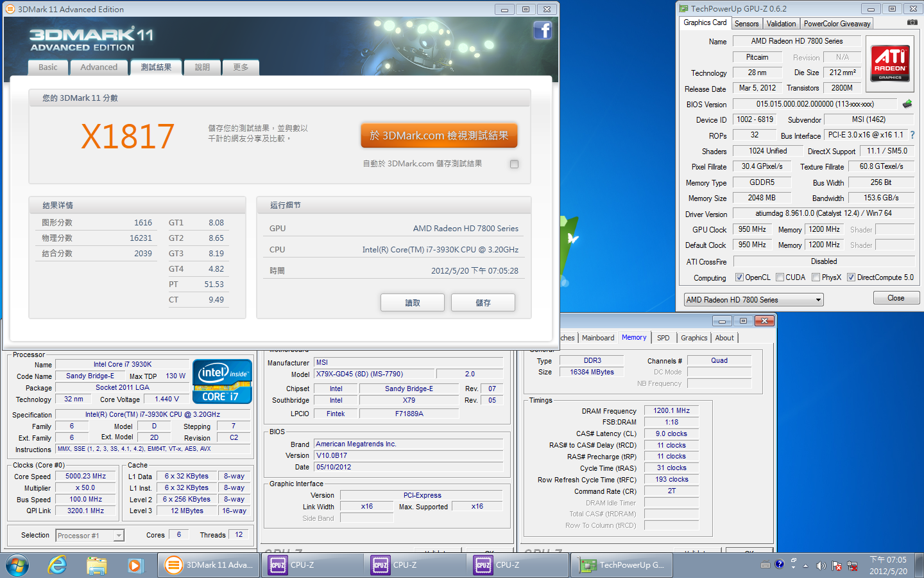924x578 pixels.
Task: Switch to TechPowerUp GPU-Z taskbar button
Action: tap(621, 565)
